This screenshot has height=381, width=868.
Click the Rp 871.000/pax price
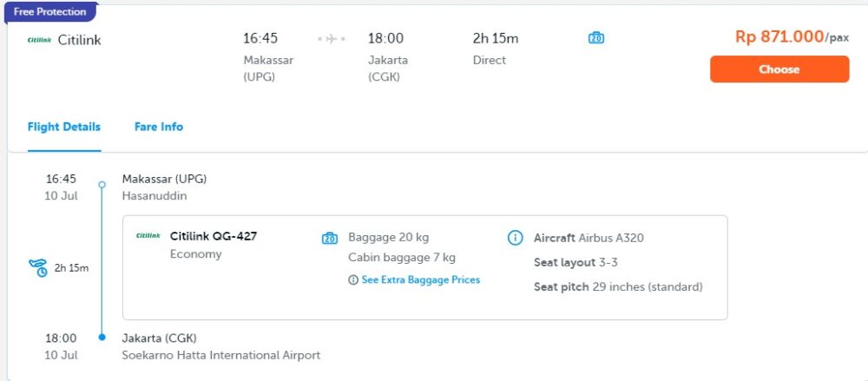(792, 37)
